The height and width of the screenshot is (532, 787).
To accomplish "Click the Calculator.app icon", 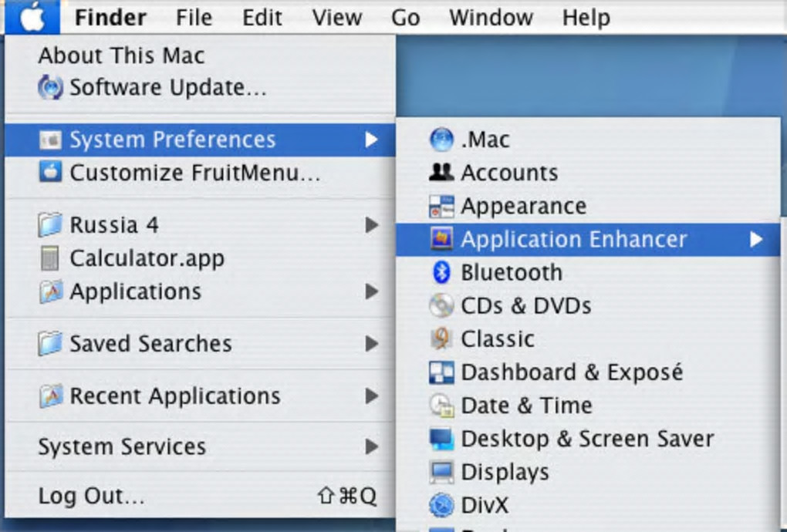I will coord(49,258).
